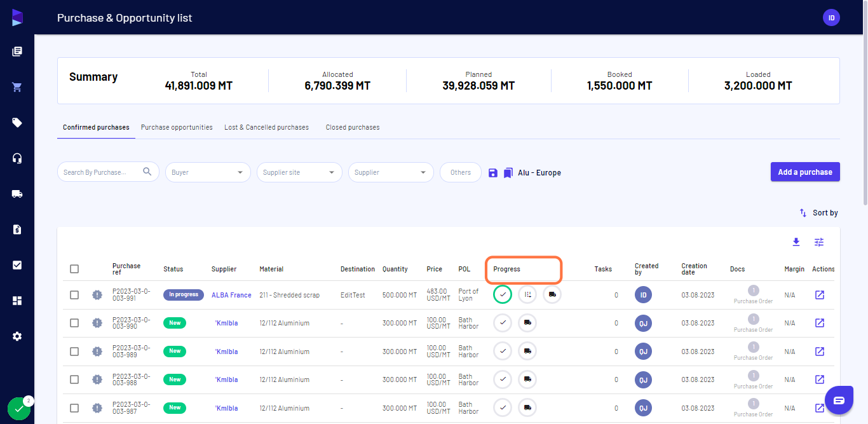Focus the Search By Purchase input field
This screenshot has width=868, height=424.
coord(102,172)
